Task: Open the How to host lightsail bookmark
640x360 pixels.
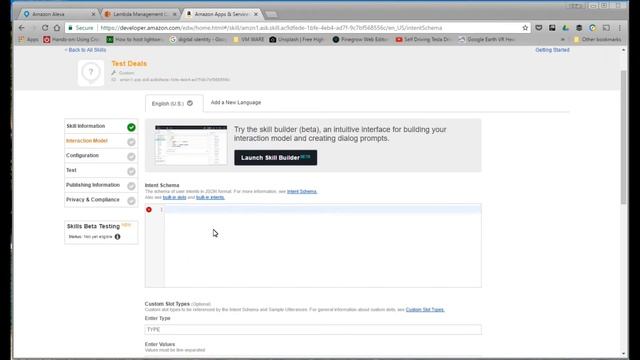Action: point(134,40)
